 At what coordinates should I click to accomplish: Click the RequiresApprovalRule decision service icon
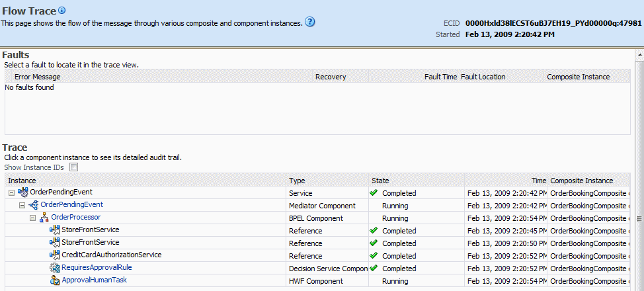55,268
